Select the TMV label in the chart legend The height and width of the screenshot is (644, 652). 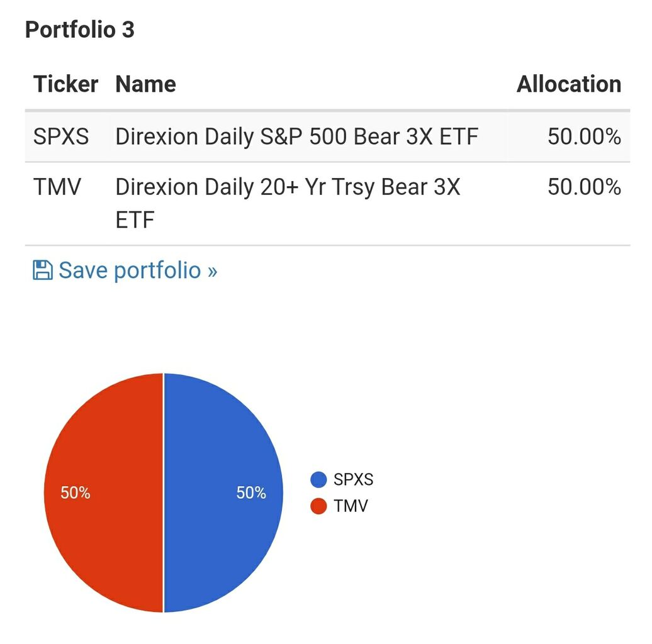(x=351, y=506)
